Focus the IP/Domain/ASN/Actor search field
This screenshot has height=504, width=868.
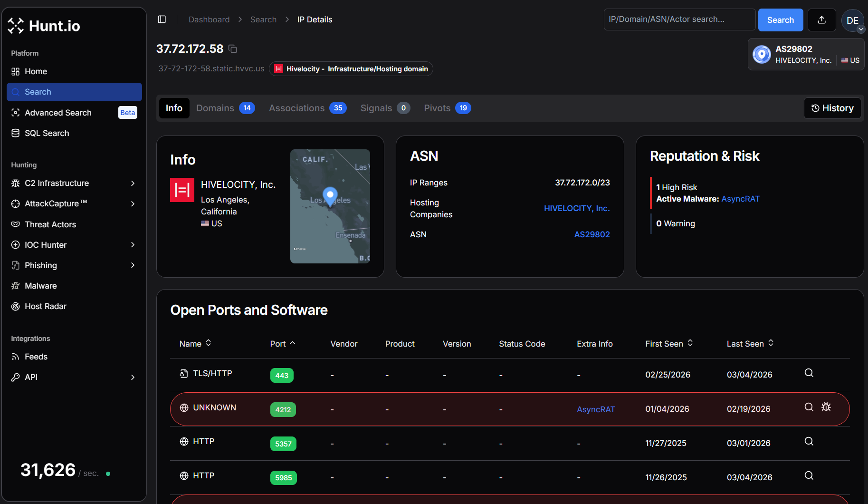pos(679,19)
